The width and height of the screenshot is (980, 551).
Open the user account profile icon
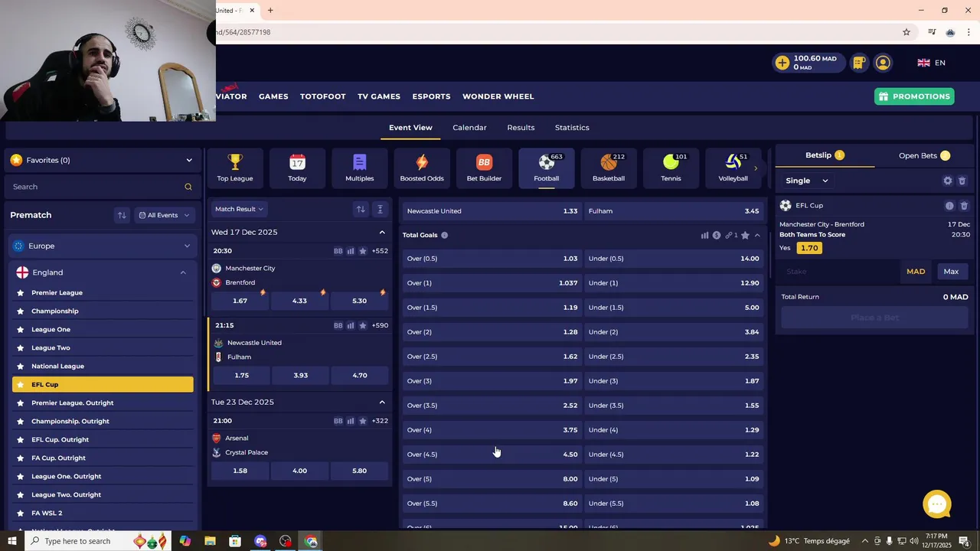[883, 63]
